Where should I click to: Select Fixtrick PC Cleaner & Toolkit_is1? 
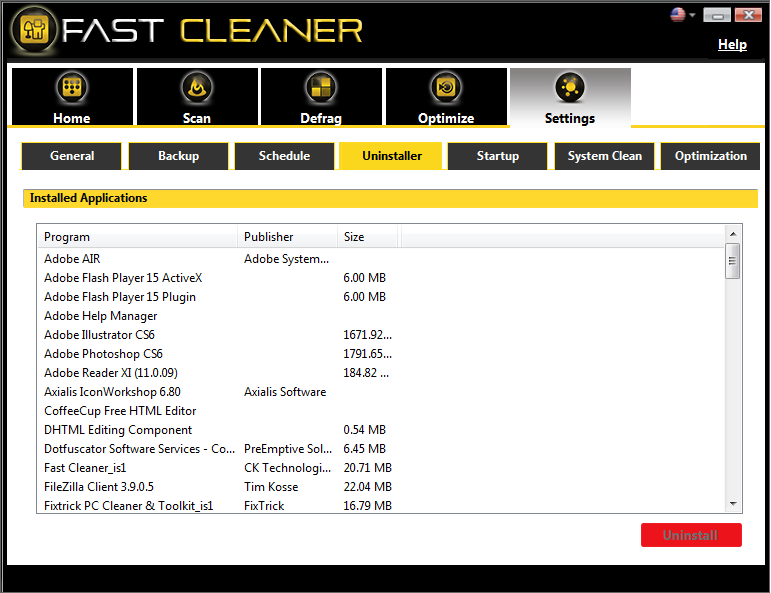(x=381, y=506)
